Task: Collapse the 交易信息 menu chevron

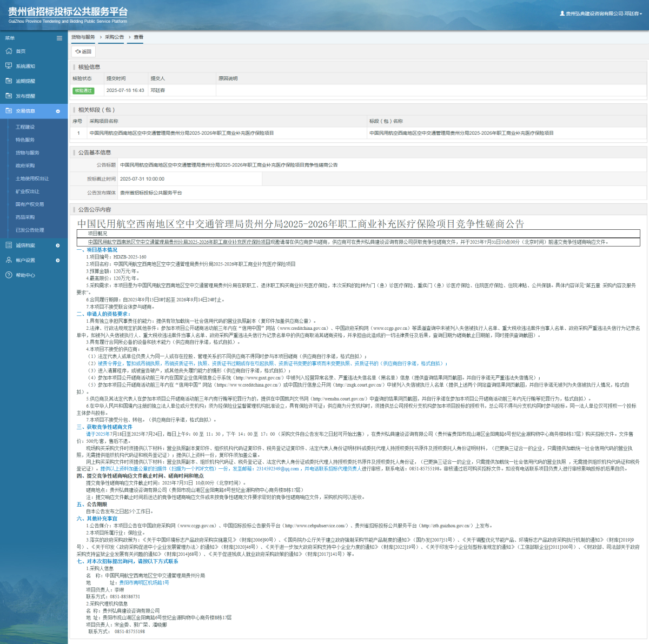Action: coord(58,111)
